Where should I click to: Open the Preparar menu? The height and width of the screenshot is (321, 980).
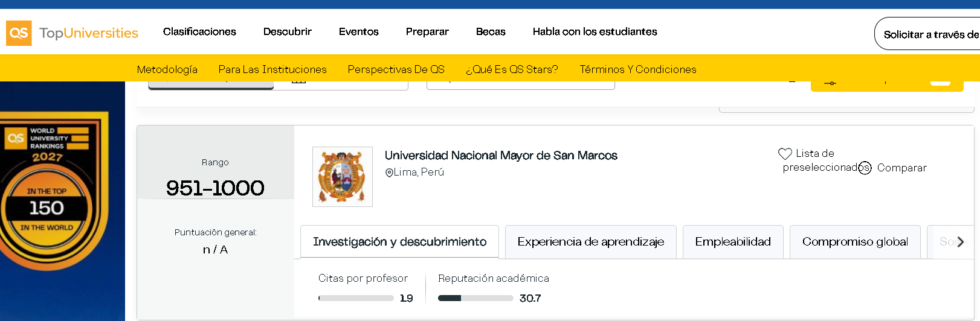427,31
